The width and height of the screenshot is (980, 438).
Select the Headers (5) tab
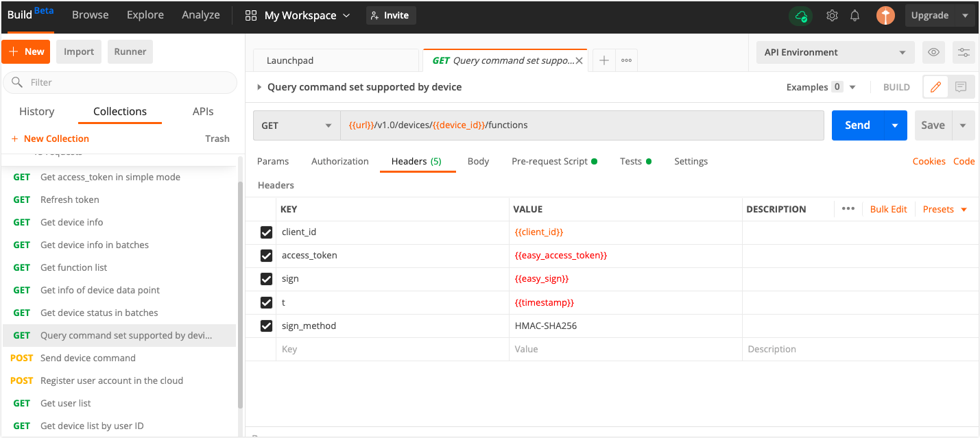(416, 161)
